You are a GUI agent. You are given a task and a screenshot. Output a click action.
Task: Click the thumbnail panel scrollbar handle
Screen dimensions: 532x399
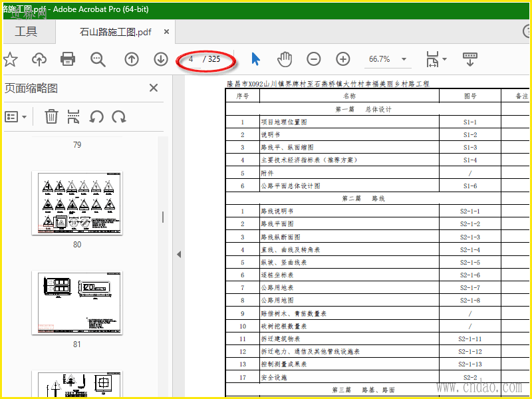163,217
